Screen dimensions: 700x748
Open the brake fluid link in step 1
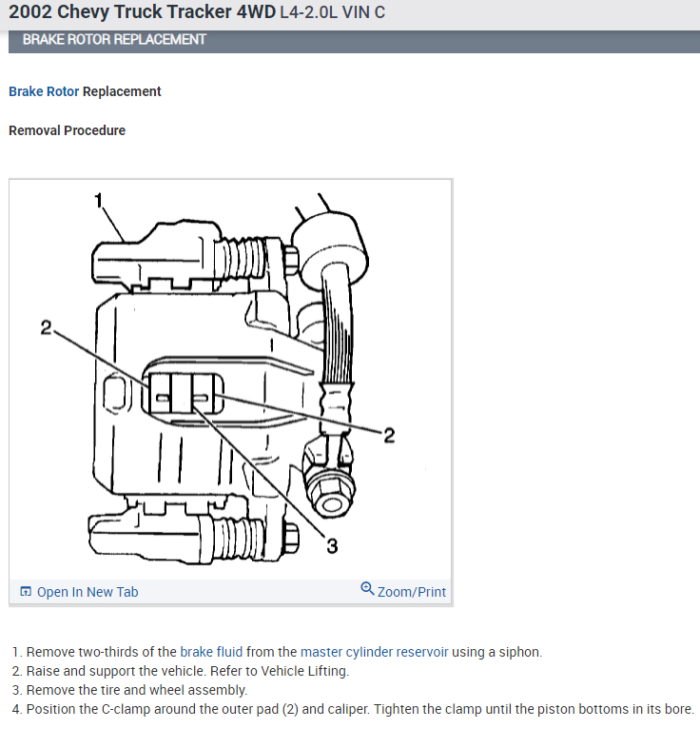click(211, 652)
